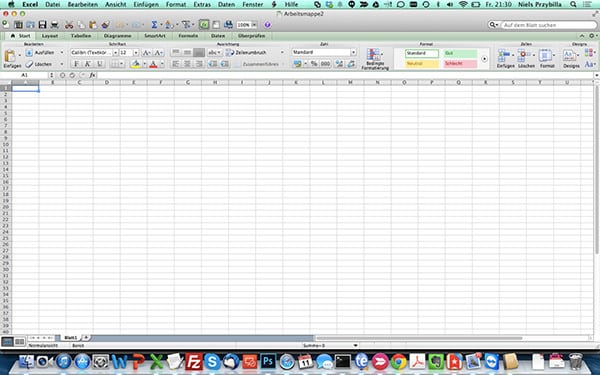
Task: Click the Save floppy disk icon
Action: coord(42,25)
